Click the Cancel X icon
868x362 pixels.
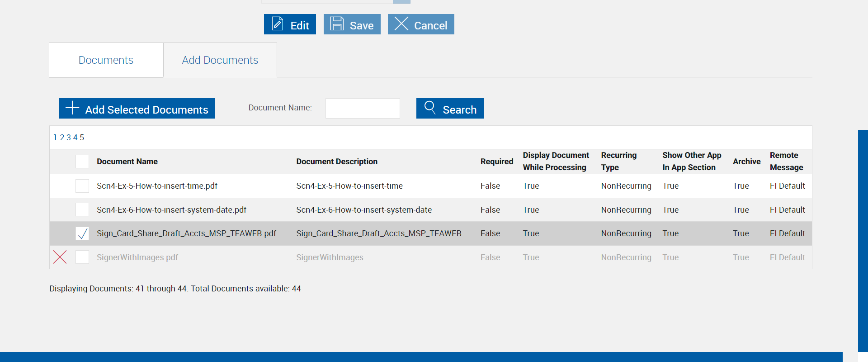coord(401,24)
